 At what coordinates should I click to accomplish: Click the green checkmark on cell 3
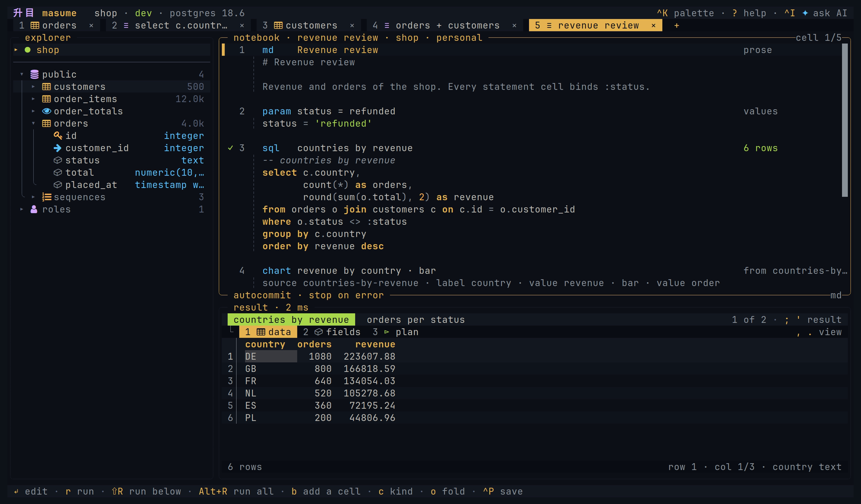pyautogui.click(x=231, y=148)
